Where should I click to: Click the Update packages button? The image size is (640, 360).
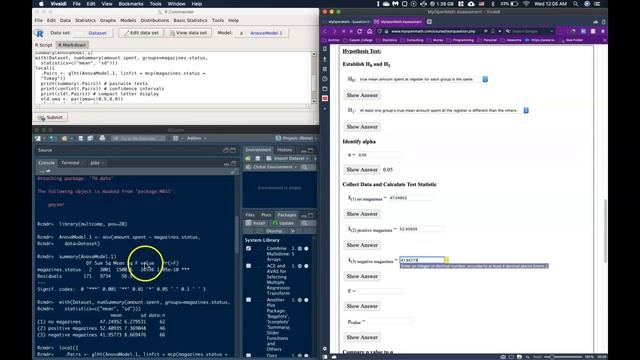(283, 223)
